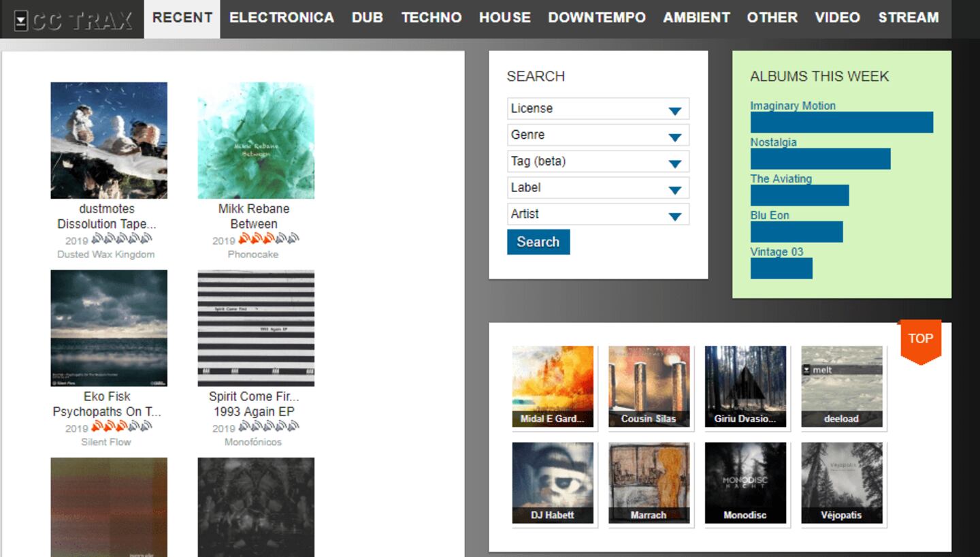This screenshot has height=557, width=980.
Task: Click the Nostalgia chart bar
Action: click(819, 159)
